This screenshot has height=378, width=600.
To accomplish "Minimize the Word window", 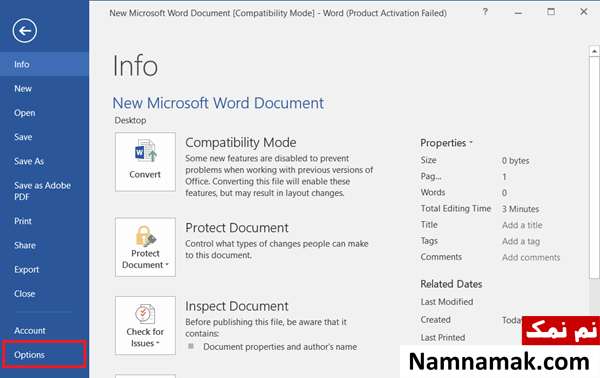I will point(518,13).
